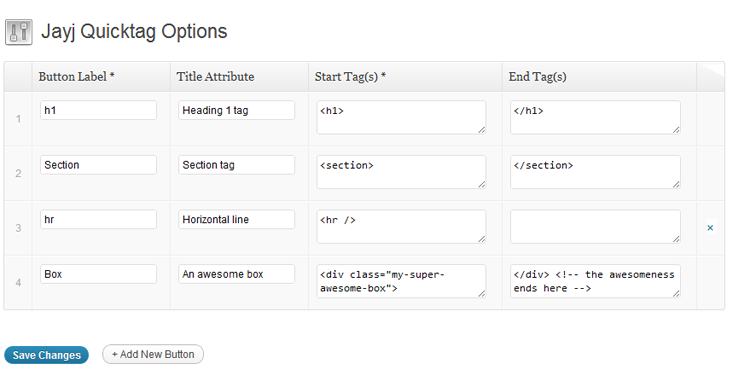This screenshot has width=730, height=382.
Task: Click the resize grip of h1 start tag box
Action: (x=481, y=130)
